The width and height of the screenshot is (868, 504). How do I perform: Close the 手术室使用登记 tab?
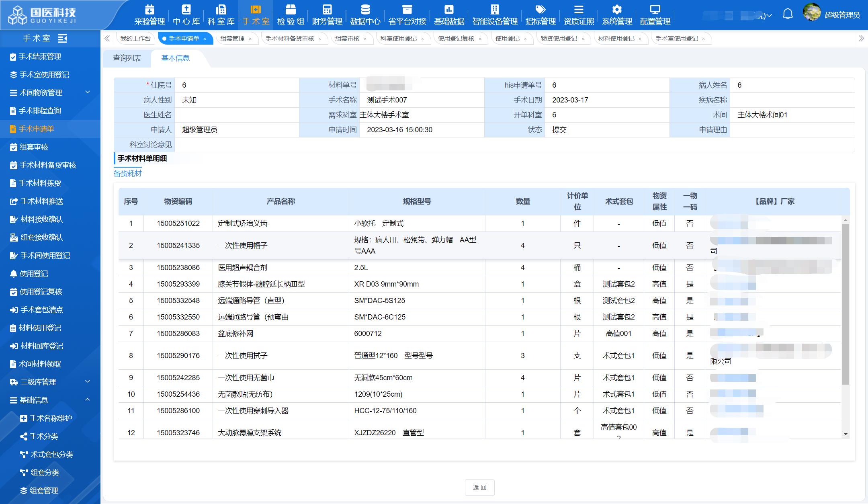tap(703, 39)
